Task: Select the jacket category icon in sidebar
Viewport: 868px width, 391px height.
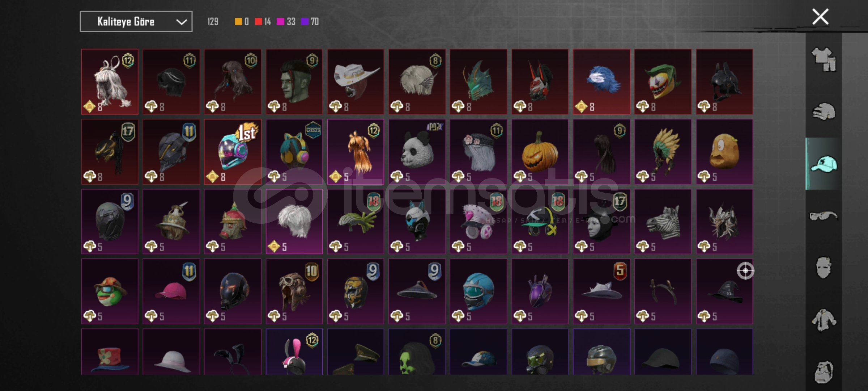Action: tap(824, 320)
